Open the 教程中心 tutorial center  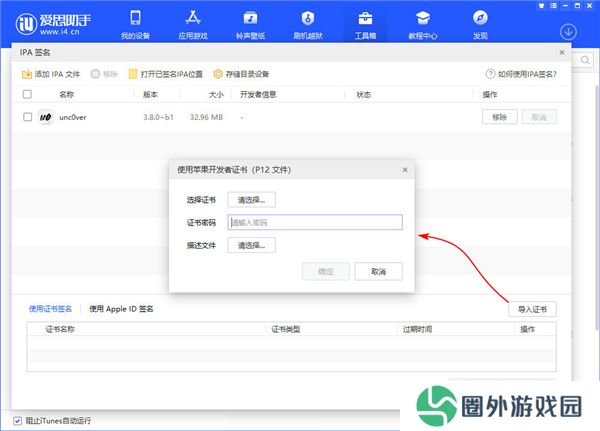point(422,24)
